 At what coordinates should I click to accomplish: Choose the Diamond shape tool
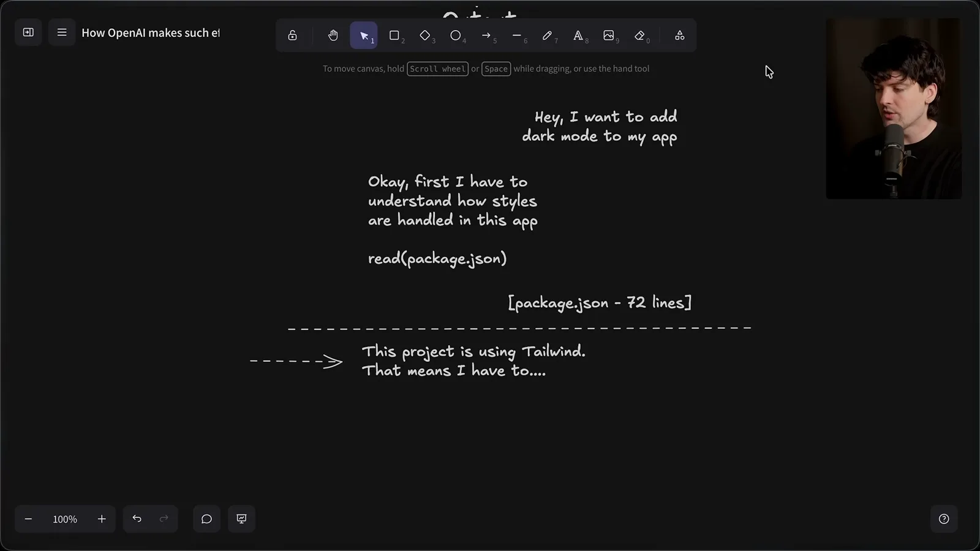pos(425,36)
